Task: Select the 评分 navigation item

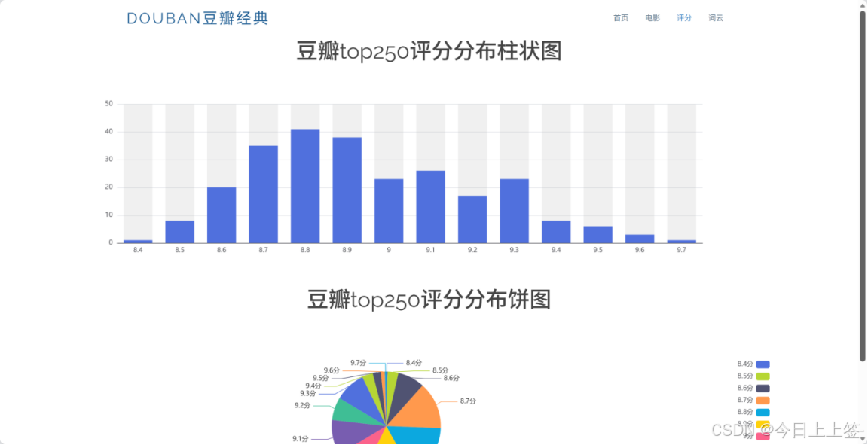Action: pos(683,18)
